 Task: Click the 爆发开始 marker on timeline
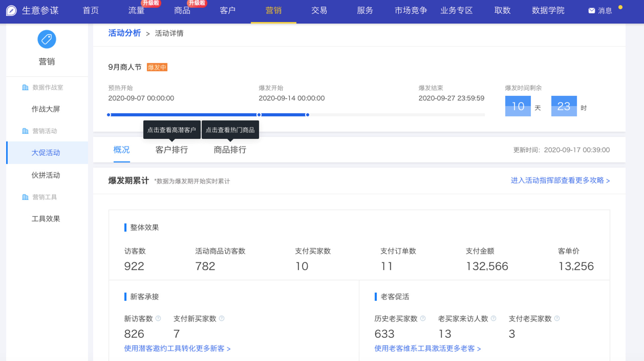(x=259, y=115)
